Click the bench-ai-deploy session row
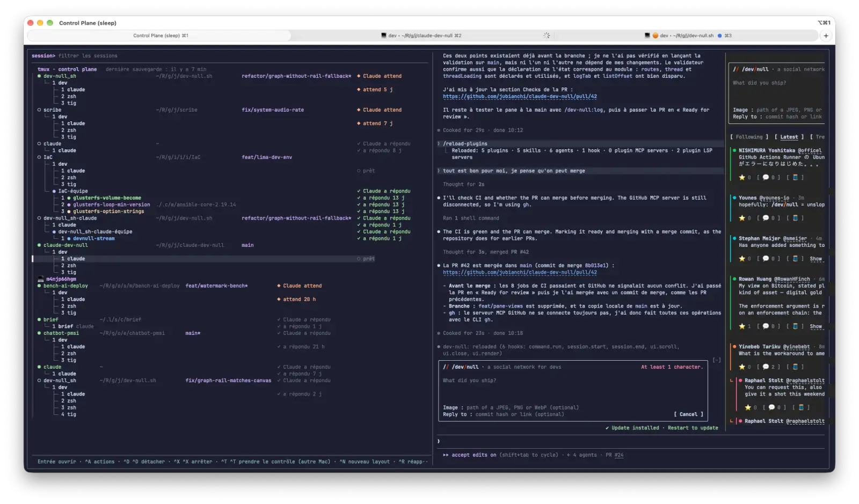 click(179, 286)
